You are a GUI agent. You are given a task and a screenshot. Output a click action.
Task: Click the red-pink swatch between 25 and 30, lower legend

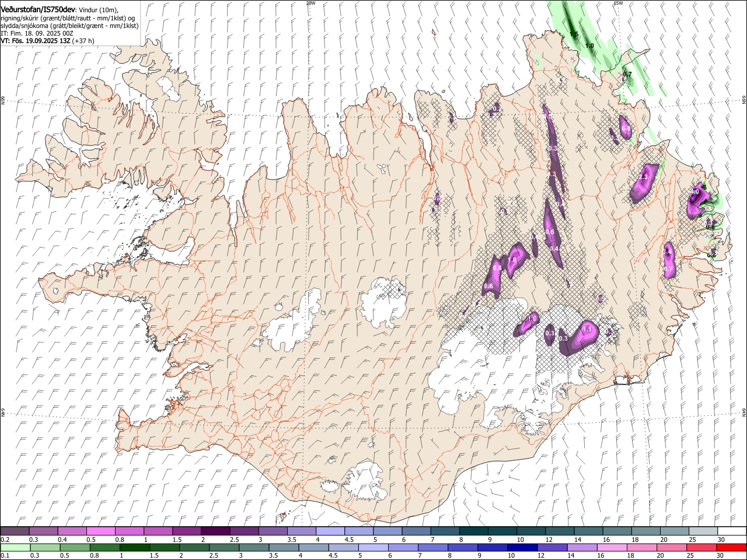point(701,548)
